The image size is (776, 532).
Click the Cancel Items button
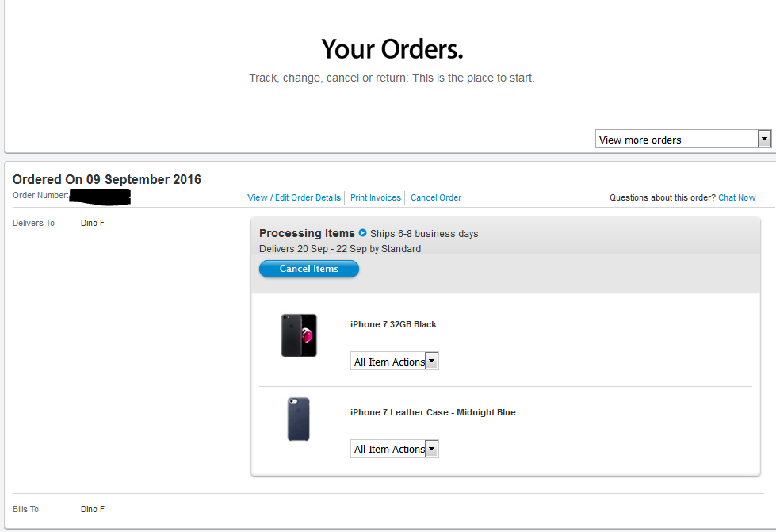click(309, 269)
